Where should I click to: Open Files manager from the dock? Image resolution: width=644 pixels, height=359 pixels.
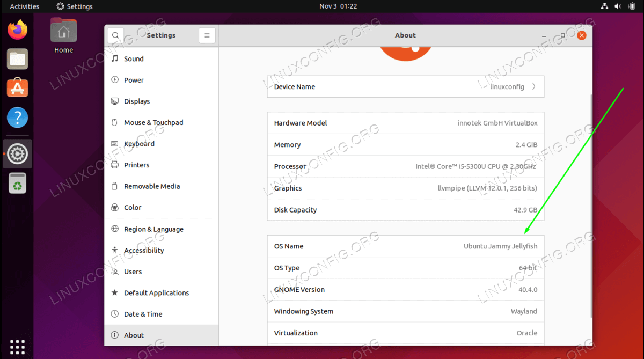point(17,59)
